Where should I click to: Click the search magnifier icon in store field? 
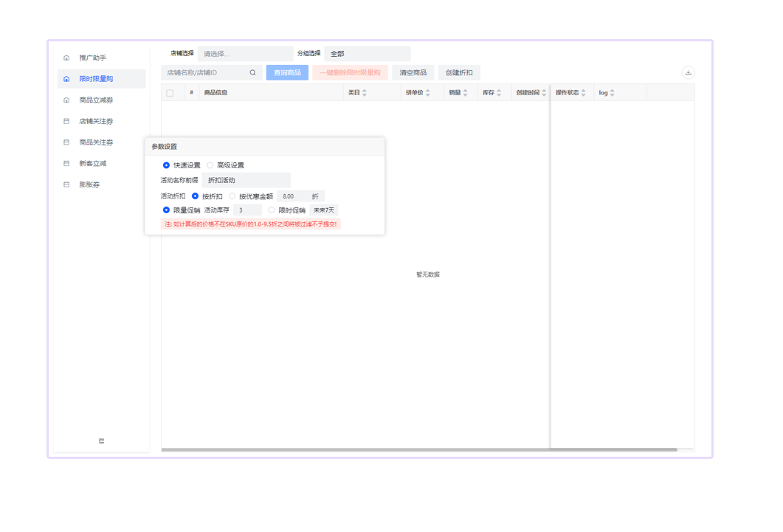[x=252, y=73]
